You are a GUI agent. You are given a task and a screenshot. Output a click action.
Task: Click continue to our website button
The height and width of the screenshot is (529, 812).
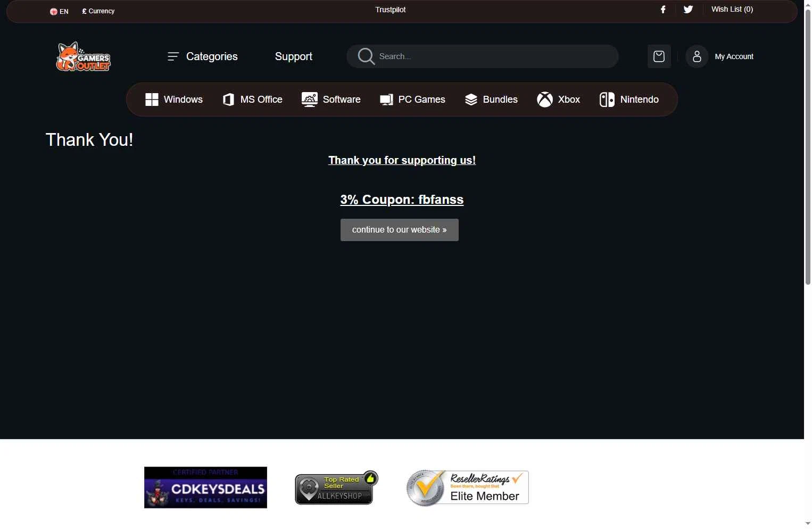(x=400, y=230)
